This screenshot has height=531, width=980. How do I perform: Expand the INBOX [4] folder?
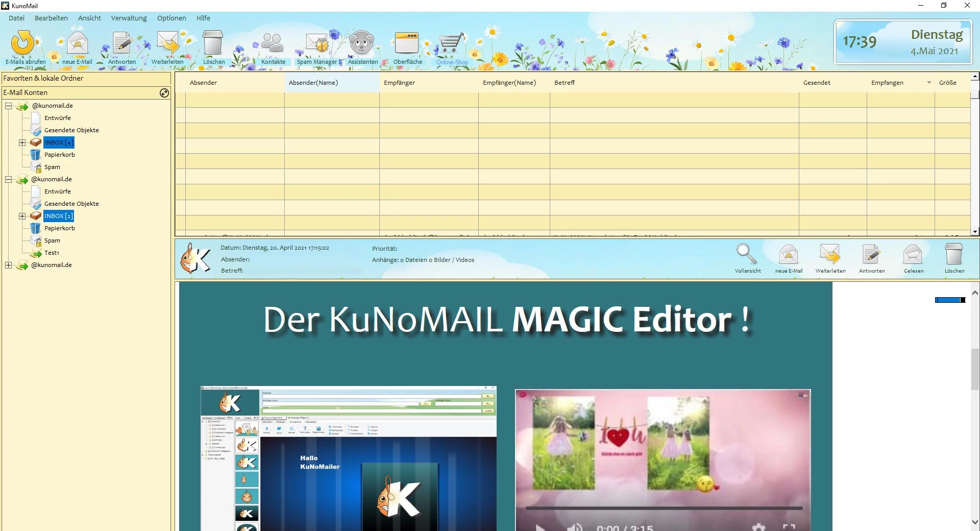tap(22, 143)
